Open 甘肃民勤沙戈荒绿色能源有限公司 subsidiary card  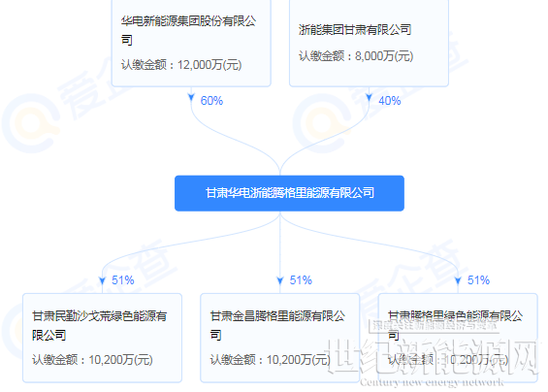pyautogui.click(x=103, y=338)
